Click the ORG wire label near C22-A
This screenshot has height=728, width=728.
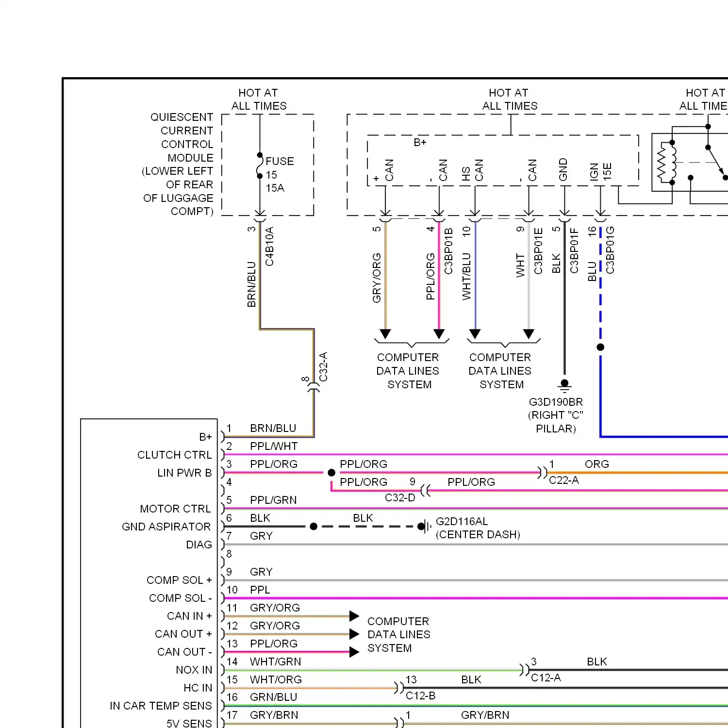[597, 464]
